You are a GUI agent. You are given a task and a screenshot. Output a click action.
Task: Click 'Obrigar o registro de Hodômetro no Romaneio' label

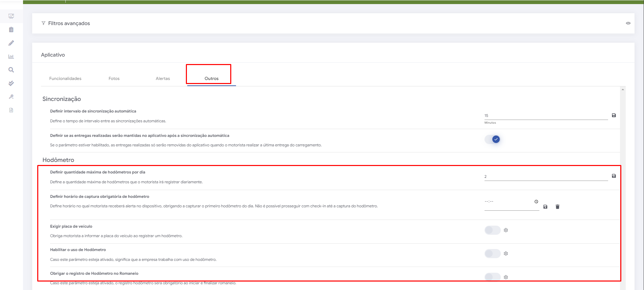pos(94,273)
